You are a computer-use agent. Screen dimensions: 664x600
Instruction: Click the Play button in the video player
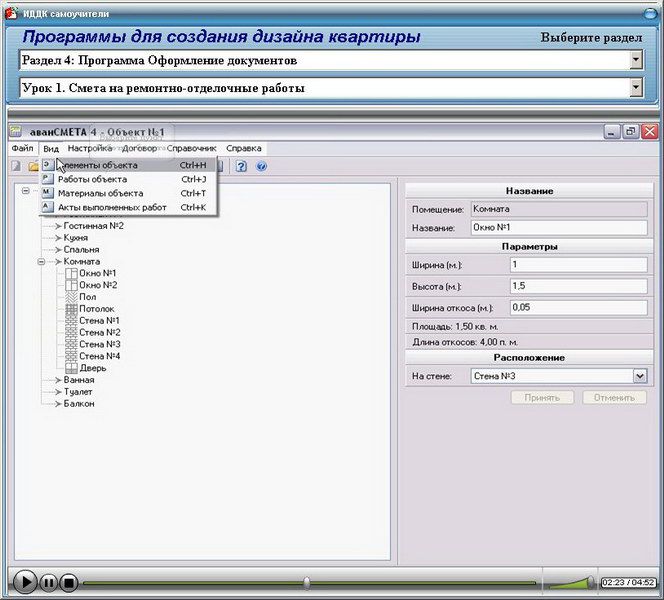click(26, 581)
